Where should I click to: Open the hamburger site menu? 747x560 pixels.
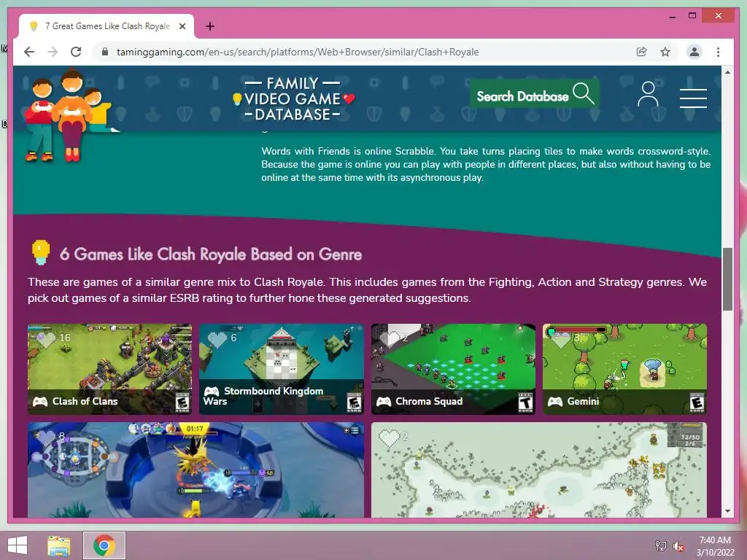(693, 98)
